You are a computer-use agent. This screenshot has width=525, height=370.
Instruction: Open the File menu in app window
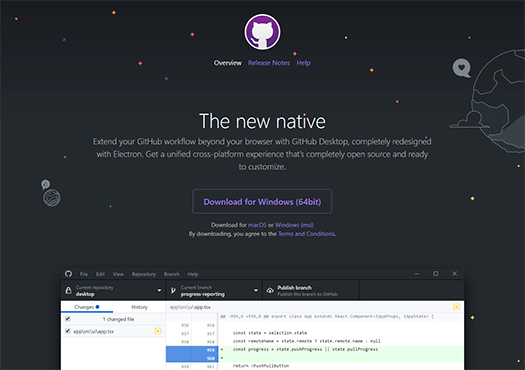[x=84, y=274]
